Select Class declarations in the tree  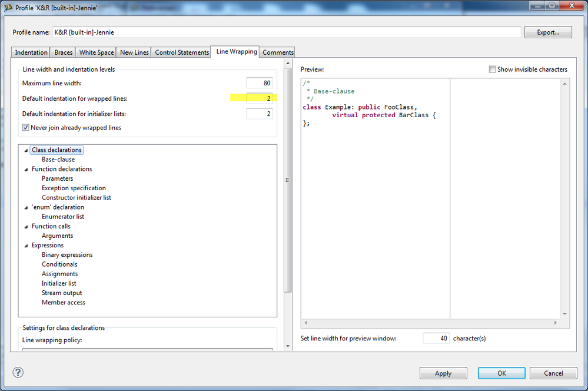pyautogui.click(x=57, y=150)
